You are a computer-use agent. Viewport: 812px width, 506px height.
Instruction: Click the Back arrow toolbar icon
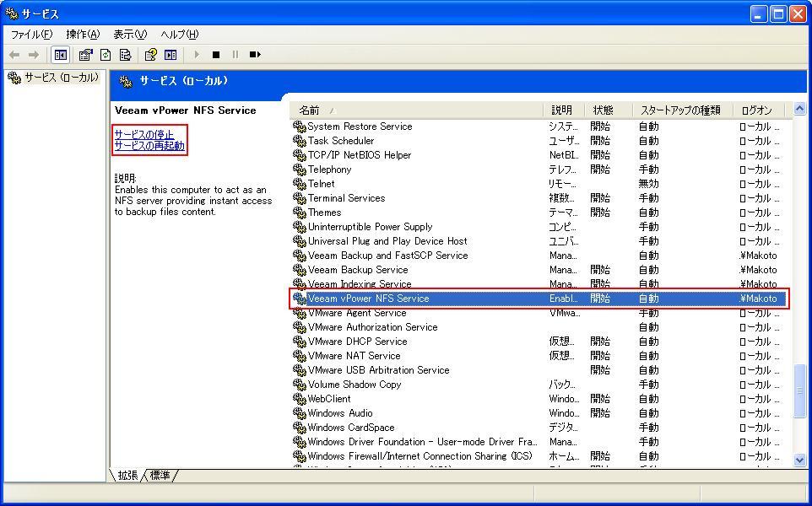[14, 54]
